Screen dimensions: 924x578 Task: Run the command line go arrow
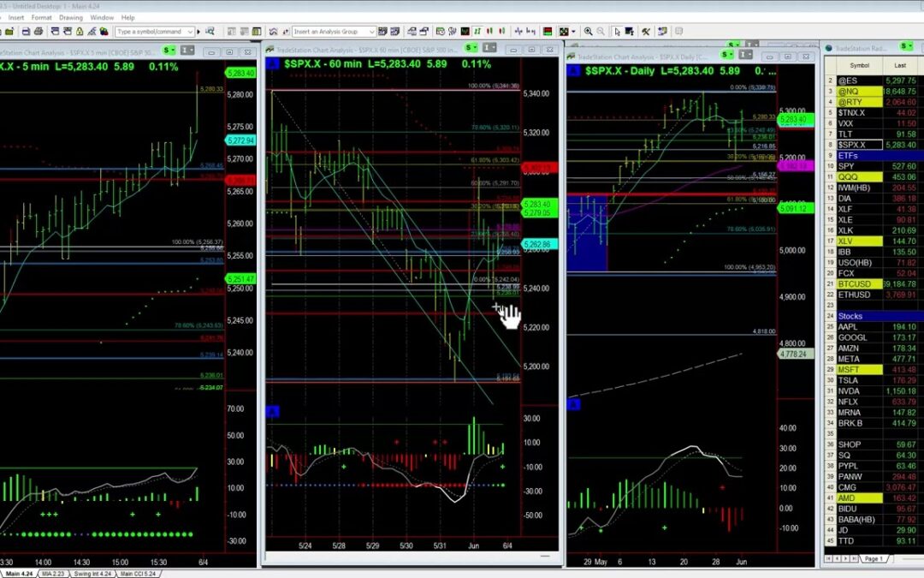[198, 32]
